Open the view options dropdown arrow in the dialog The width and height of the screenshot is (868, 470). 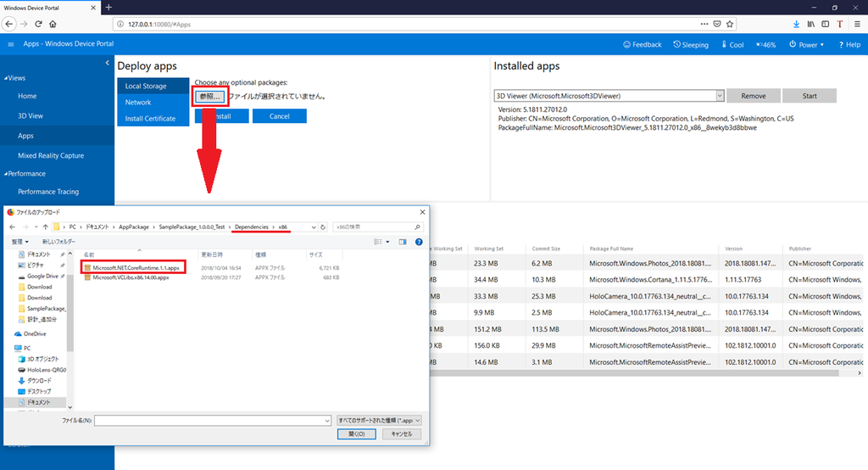(x=387, y=242)
